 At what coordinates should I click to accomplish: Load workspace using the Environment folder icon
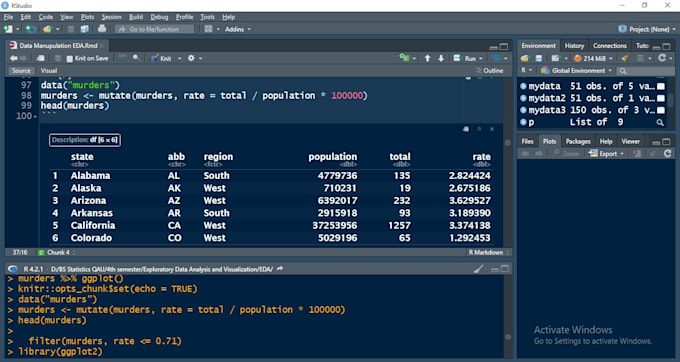tap(525, 58)
